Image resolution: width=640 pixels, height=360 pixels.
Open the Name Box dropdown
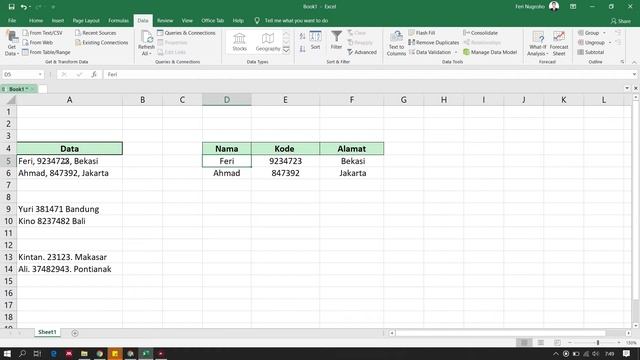[x=40, y=74]
